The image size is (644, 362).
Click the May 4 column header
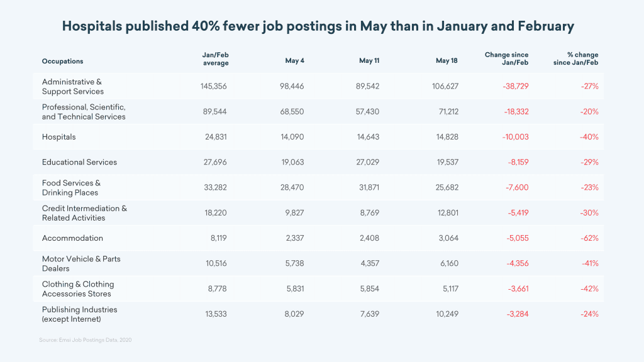click(x=294, y=61)
